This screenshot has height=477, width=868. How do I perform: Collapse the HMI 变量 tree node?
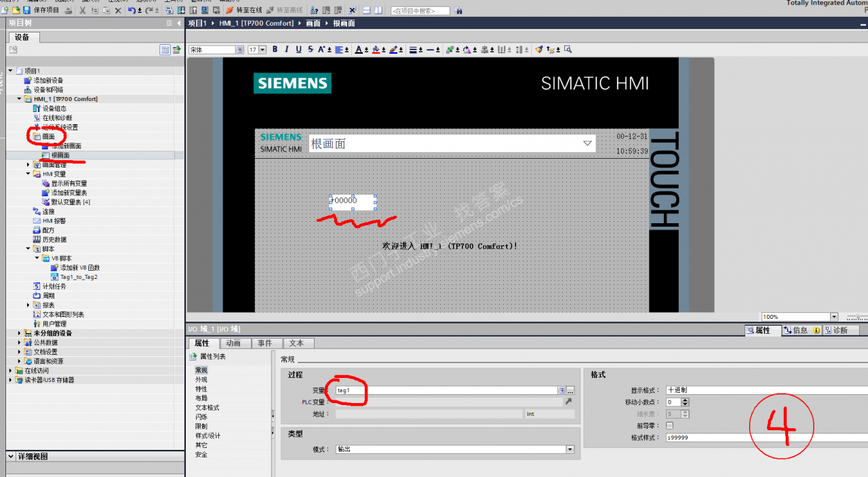28,174
